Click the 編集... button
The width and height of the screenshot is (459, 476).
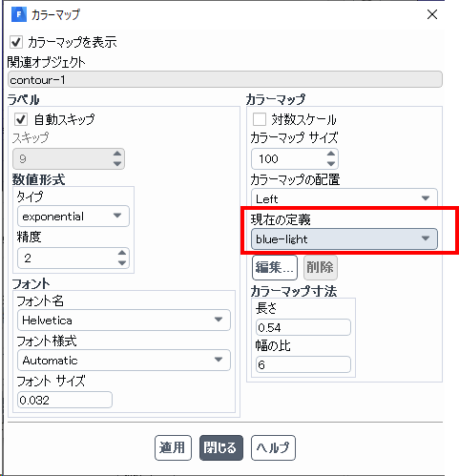[275, 267]
